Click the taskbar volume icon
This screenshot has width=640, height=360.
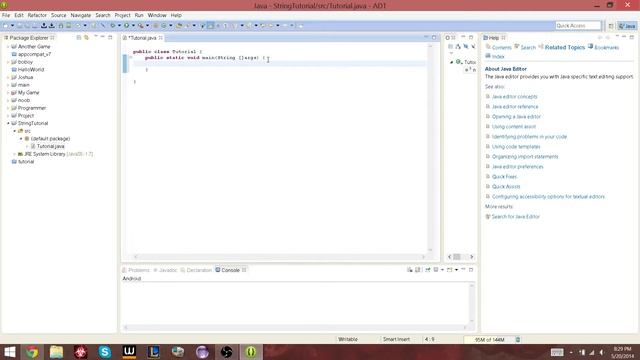pos(602,352)
